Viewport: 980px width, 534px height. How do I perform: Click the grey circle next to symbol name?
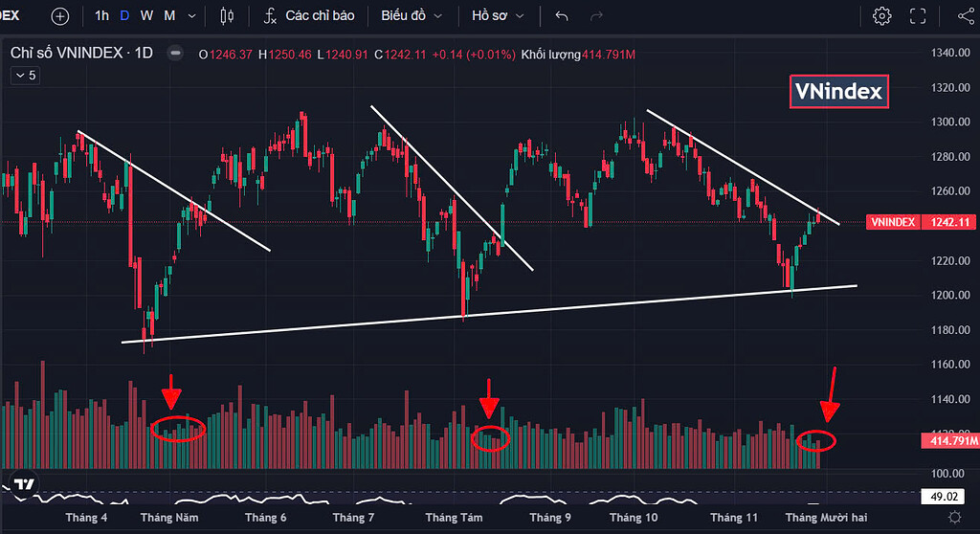pyautogui.click(x=175, y=54)
